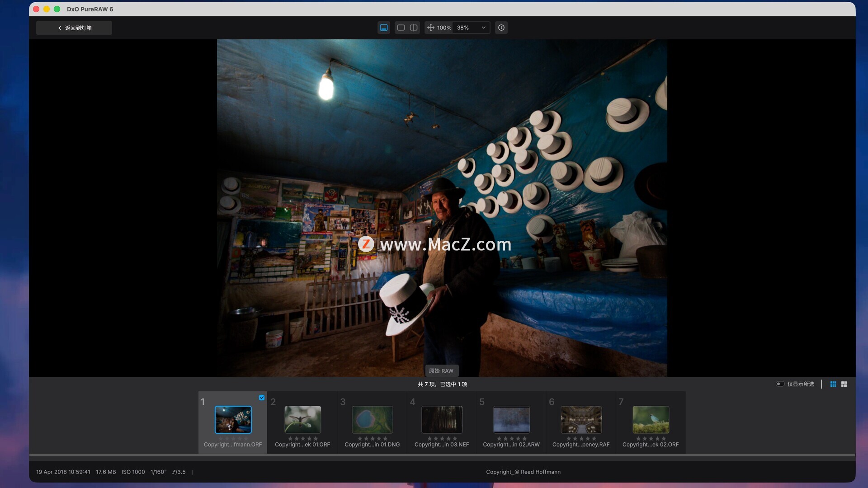Toggle the filmstrip panel display icon
The height and width of the screenshot is (488, 868).
383,28
